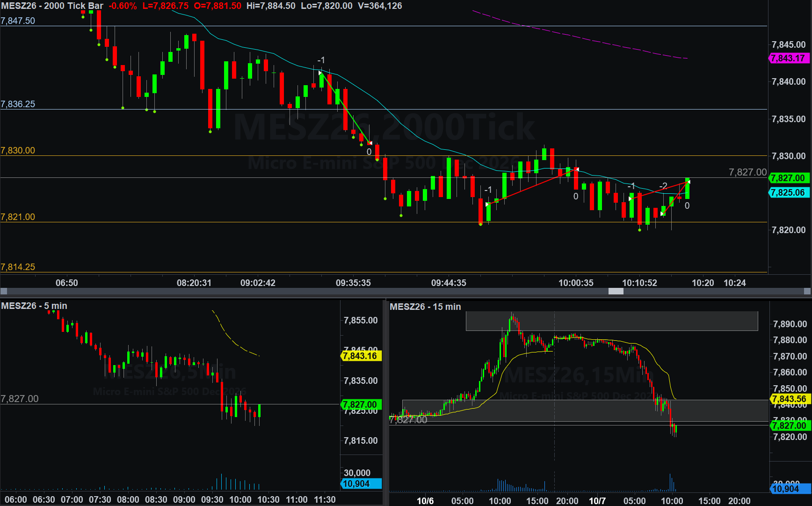The width and height of the screenshot is (812, 506).
Task: Click the 08:20:31 time label
Action: 194,283
